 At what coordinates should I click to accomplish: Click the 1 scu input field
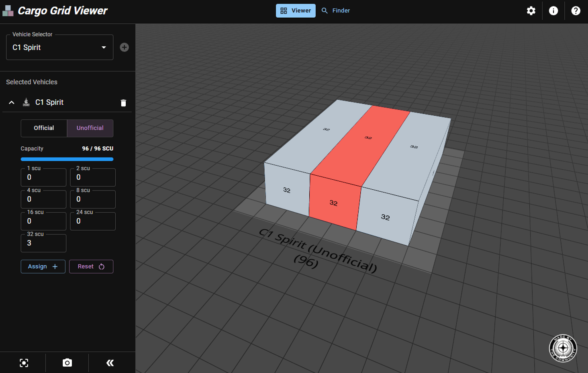(x=43, y=177)
